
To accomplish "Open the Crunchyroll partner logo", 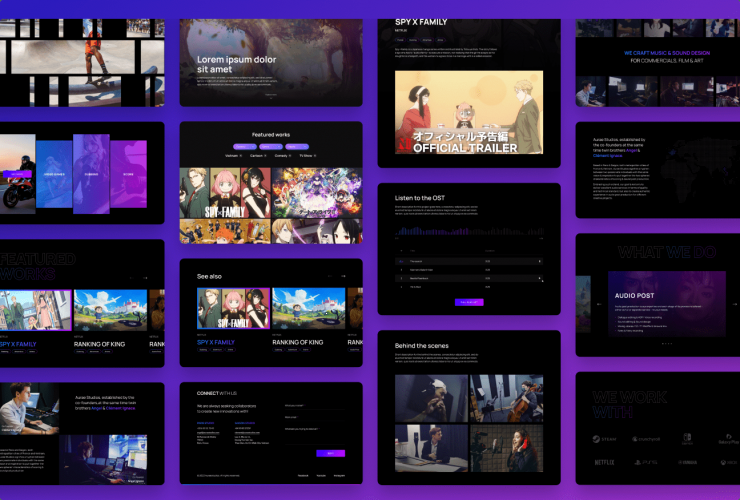I will 646,439.
